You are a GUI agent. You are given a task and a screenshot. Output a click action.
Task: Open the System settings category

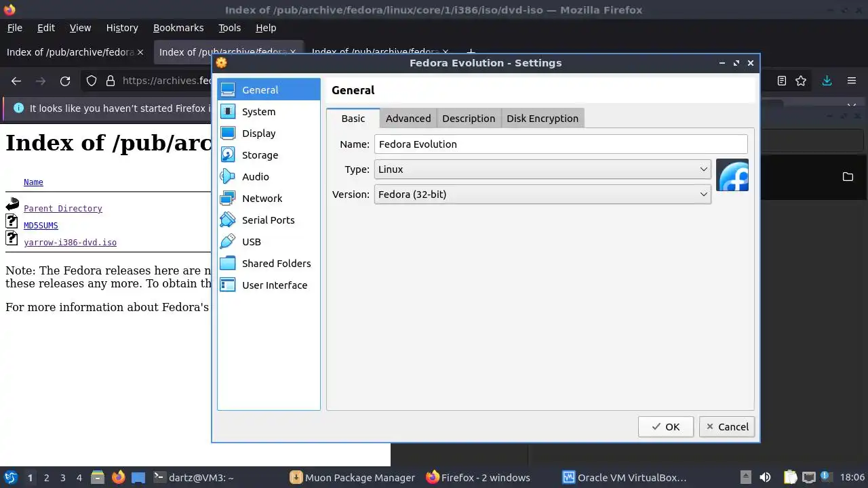point(269,111)
